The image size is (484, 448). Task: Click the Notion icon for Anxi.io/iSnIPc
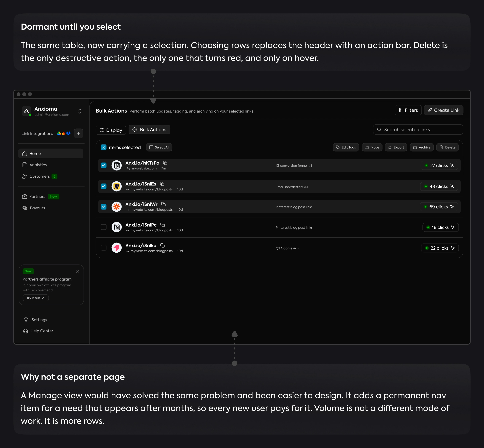[116, 227]
